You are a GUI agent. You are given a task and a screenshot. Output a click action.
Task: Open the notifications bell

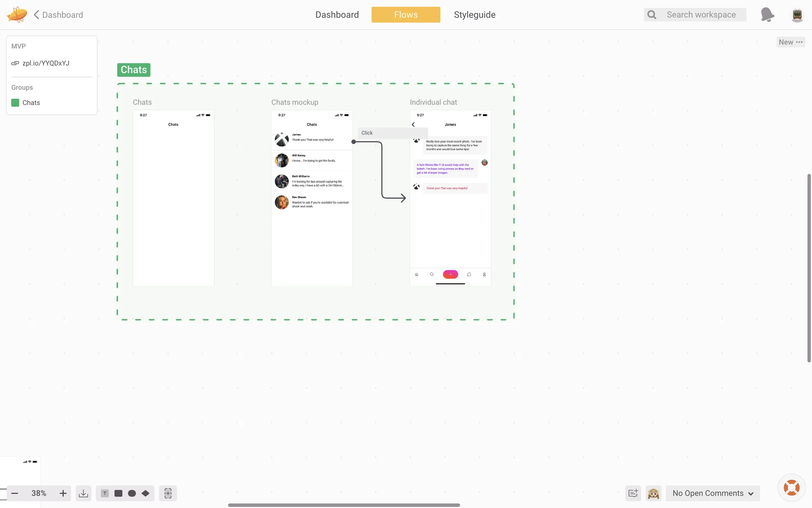pos(767,15)
